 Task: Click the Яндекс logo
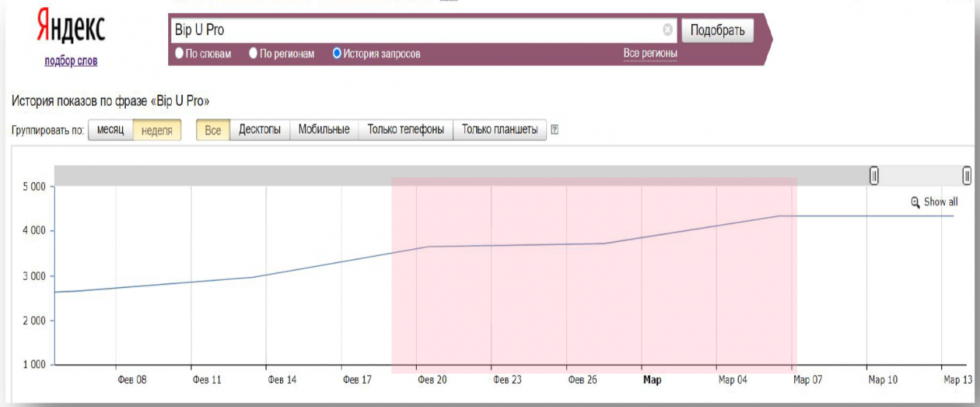coord(71,29)
